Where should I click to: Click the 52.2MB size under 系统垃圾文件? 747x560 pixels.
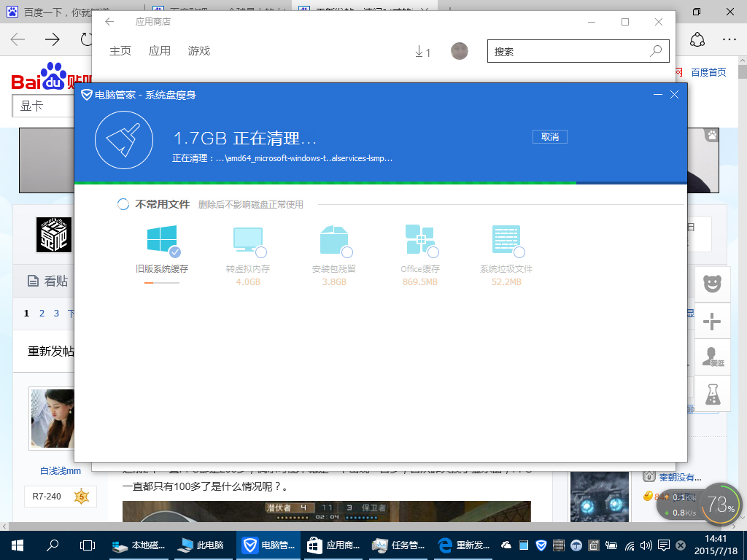click(x=506, y=282)
